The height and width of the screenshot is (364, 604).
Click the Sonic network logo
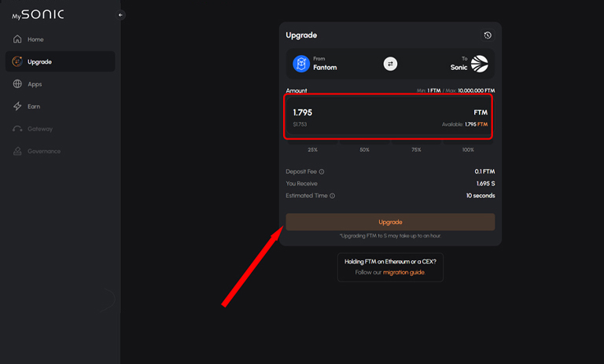(x=479, y=64)
